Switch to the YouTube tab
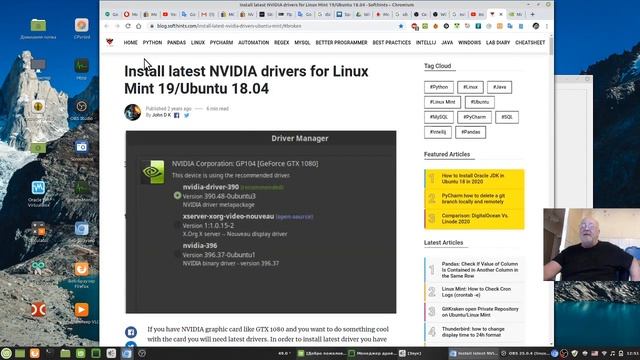 tap(169, 14)
